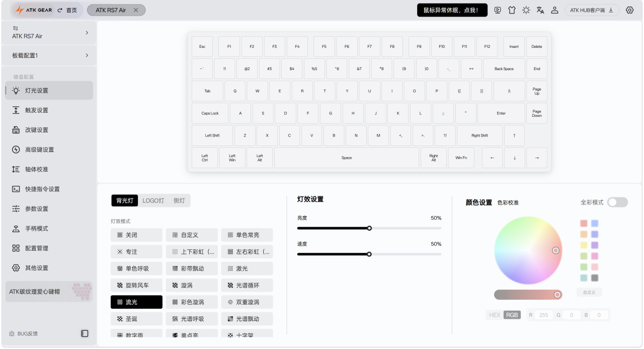Screen dimensions: 644x349
Task: Choose the 彩色漩涡 lighting mode
Action: 192,302
